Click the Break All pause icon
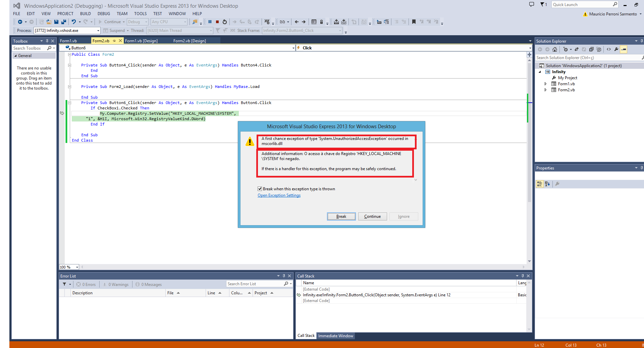Image resolution: width=644 pixels, height=348 pixels. coord(210,22)
